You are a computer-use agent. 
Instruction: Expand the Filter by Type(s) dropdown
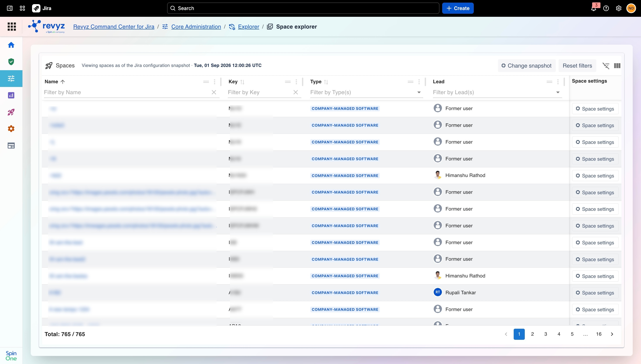click(x=419, y=92)
